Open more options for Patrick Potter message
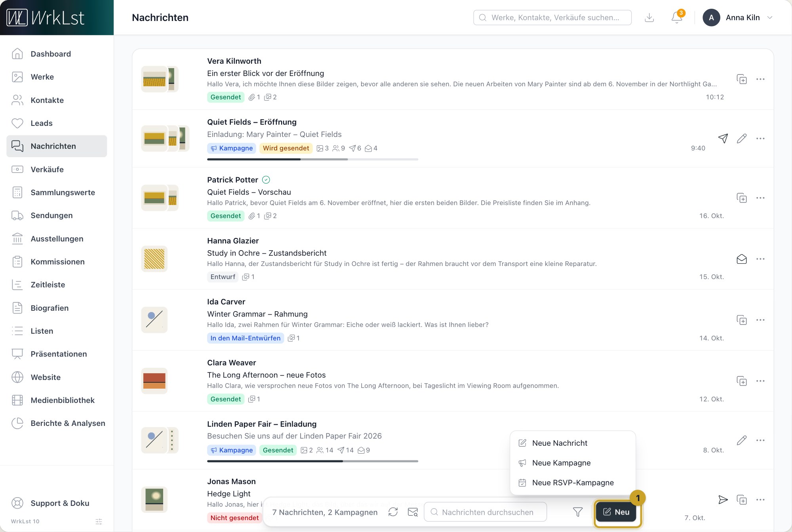Image resolution: width=792 pixels, height=532 pixels. [760, 198]
